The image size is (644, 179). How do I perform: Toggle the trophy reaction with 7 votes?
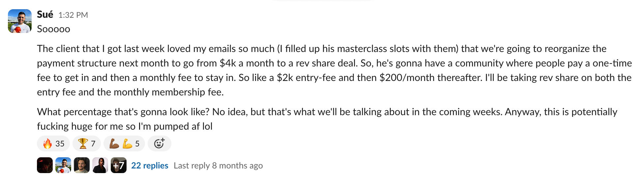tap(83, 144)
